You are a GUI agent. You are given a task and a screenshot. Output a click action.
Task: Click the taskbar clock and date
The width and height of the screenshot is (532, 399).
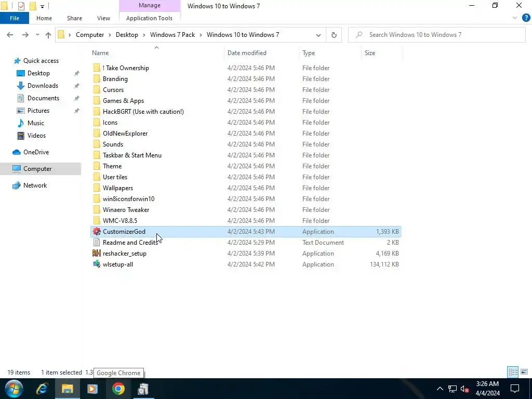(x=487, y=389)
